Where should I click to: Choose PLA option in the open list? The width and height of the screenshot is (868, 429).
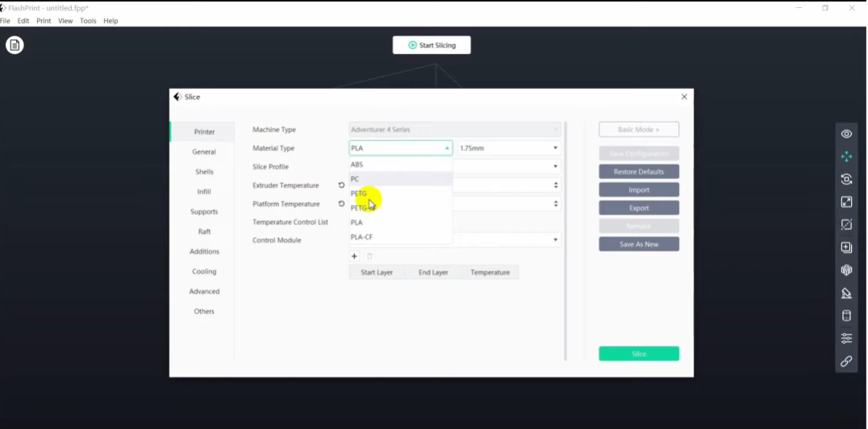401,222
